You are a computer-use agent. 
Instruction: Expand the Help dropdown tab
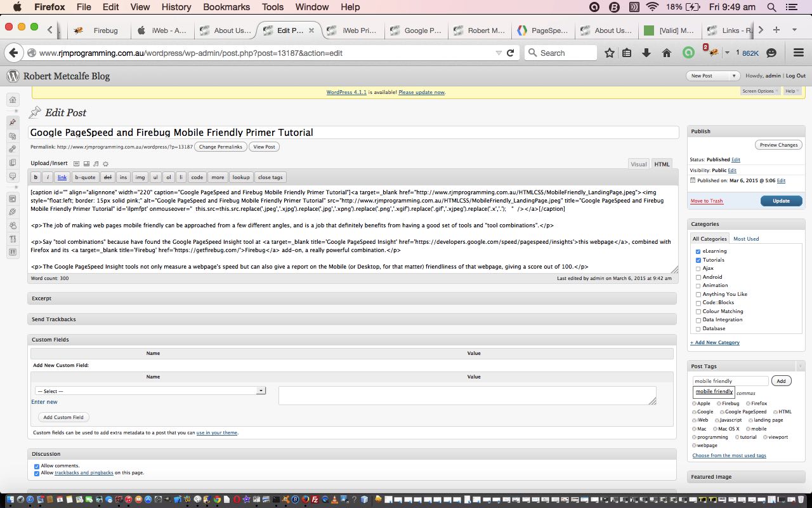[792, 91]
